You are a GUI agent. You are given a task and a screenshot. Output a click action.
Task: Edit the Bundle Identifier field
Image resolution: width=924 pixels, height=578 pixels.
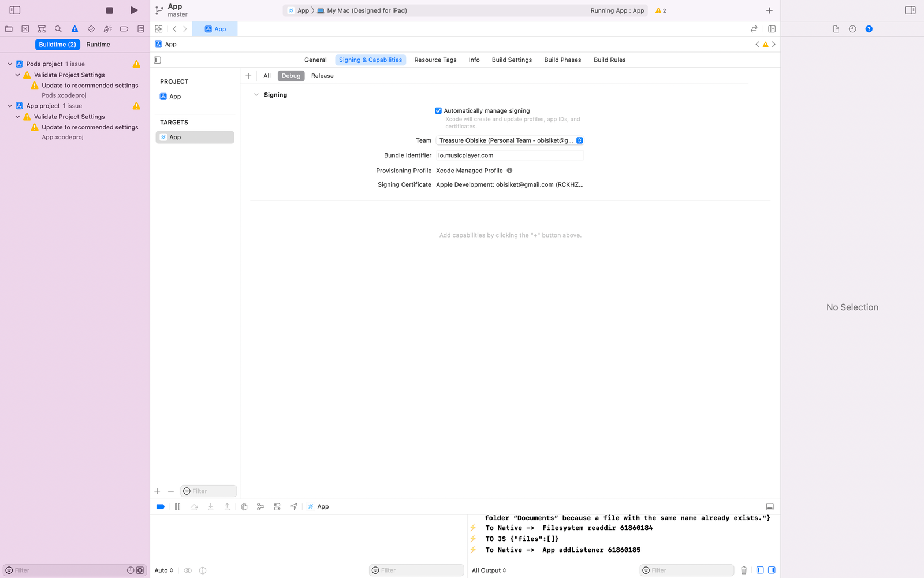click(510, 155)
